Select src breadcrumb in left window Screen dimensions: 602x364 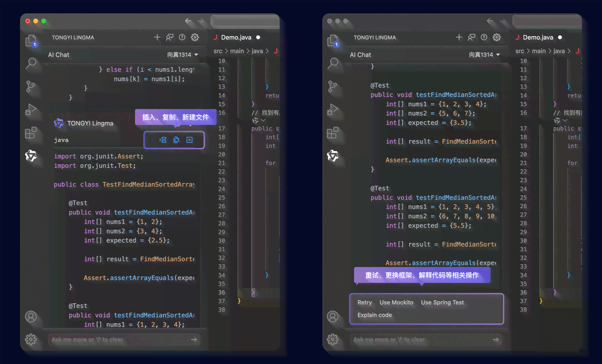pyautogui.click(x=218, y=51)
